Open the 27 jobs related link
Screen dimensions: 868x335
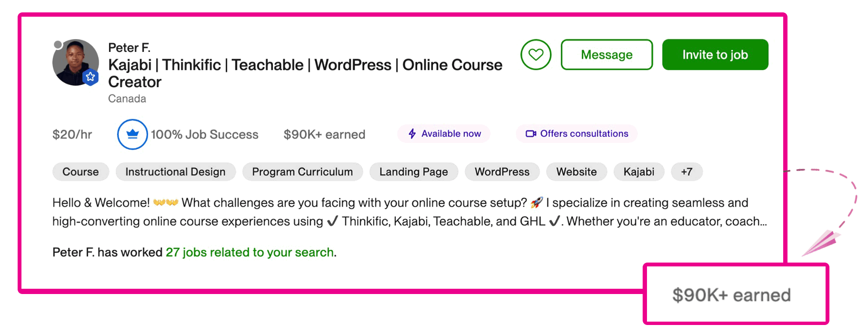click(x=250, y=252)
